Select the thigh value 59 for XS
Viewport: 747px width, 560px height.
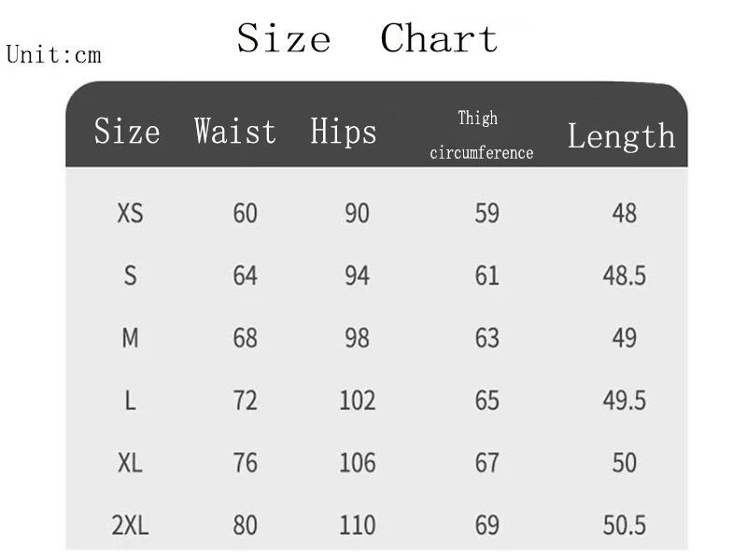click(486, 213)
